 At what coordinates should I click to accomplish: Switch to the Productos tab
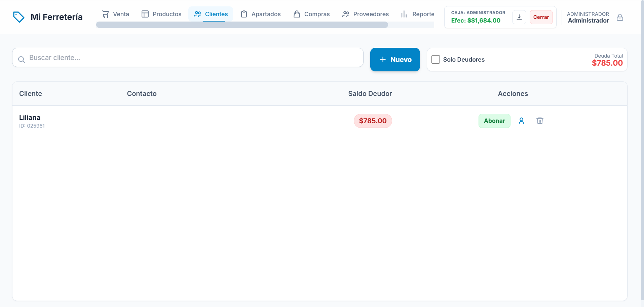pos(161,14)
